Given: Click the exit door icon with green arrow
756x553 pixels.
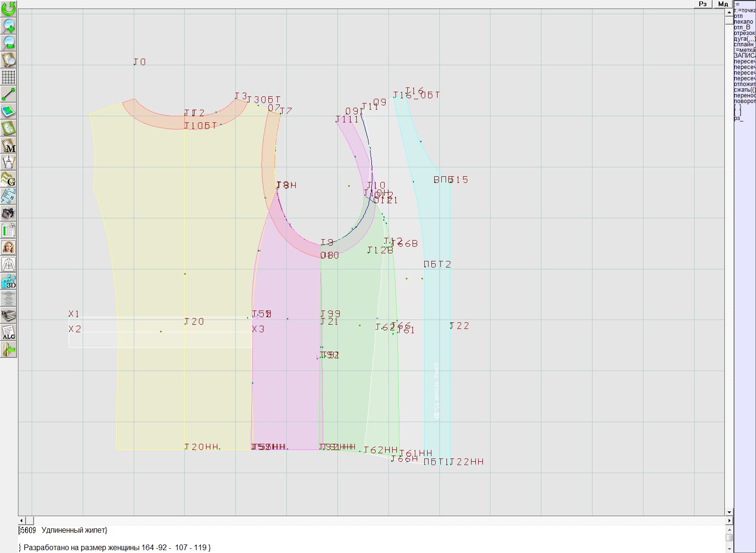Looking at the screenshot, I should click(9, 349).
